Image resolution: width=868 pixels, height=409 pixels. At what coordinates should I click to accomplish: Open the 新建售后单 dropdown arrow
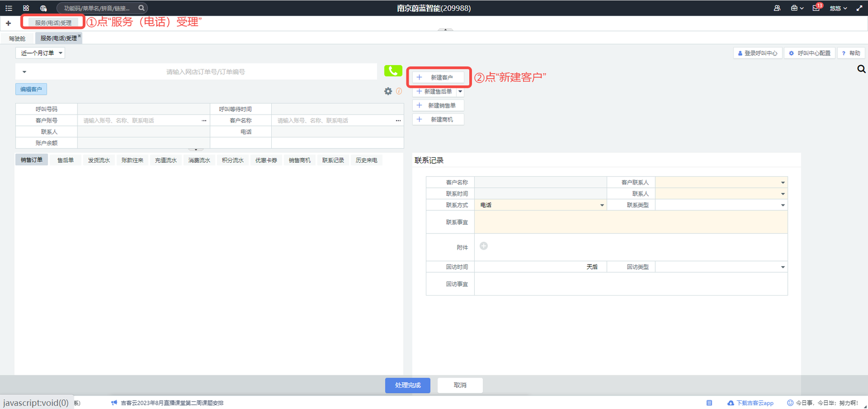click(460, 92)
